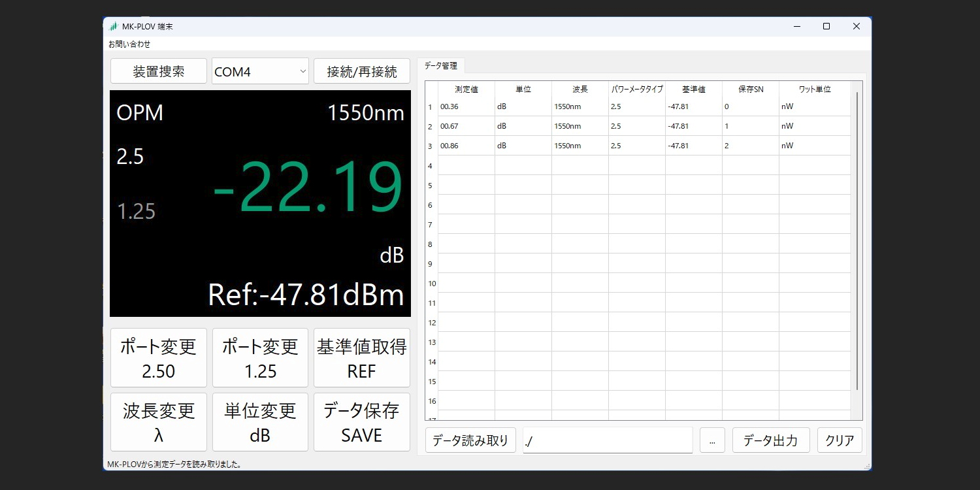This screenshot has height=490, width=980.
Task: Click the 1550nm cell in row 2
Action: [580, 126]
